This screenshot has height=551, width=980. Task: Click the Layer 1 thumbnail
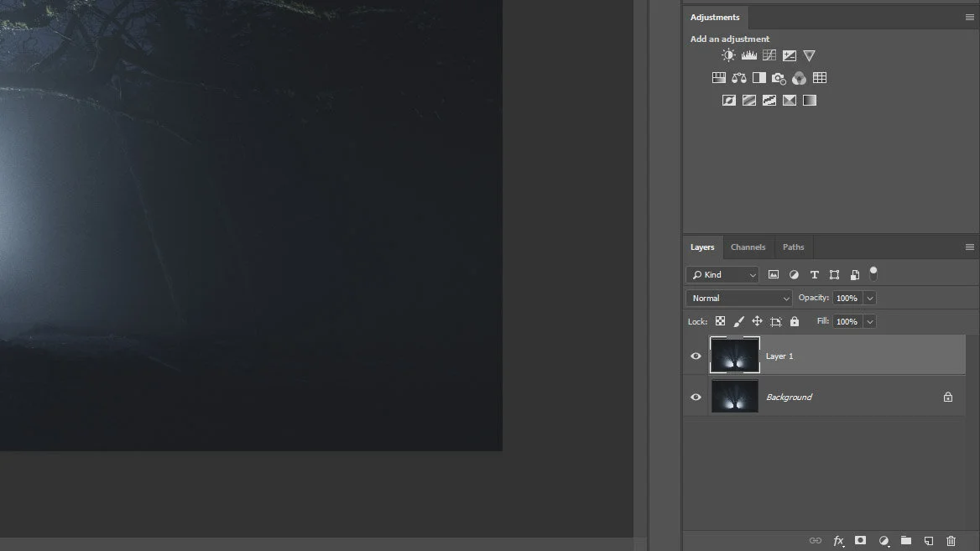pyautogui.click(x=734, y=356)
